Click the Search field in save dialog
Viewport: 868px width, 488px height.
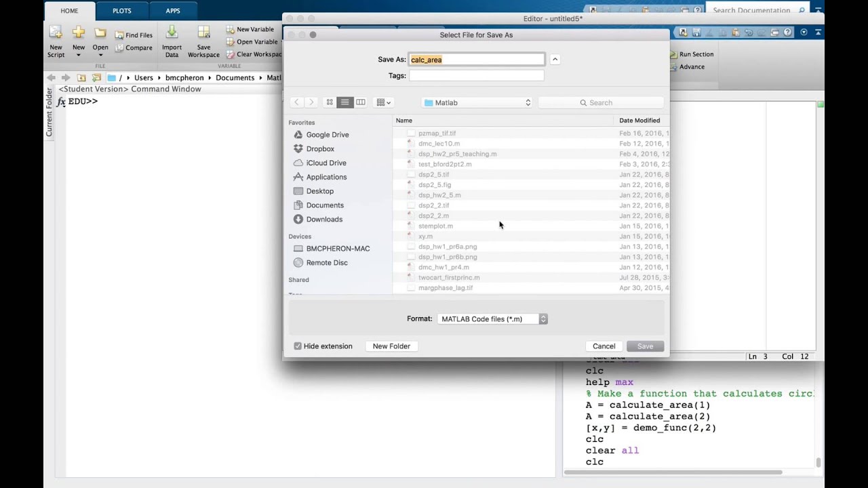601,102
